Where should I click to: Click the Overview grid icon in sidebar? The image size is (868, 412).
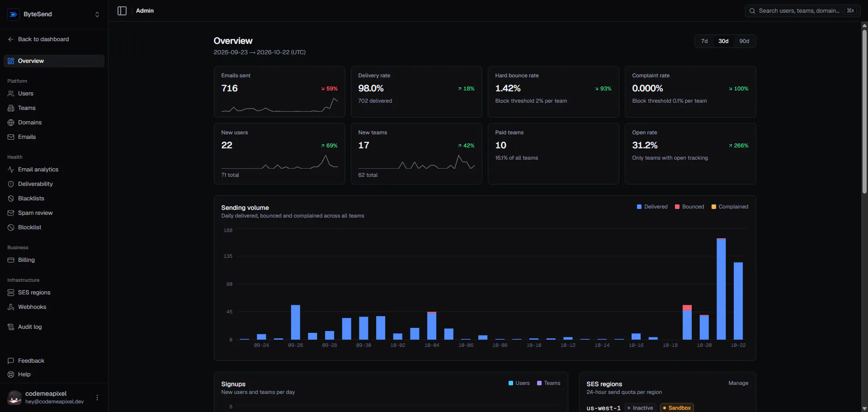(x=11, y=61)
